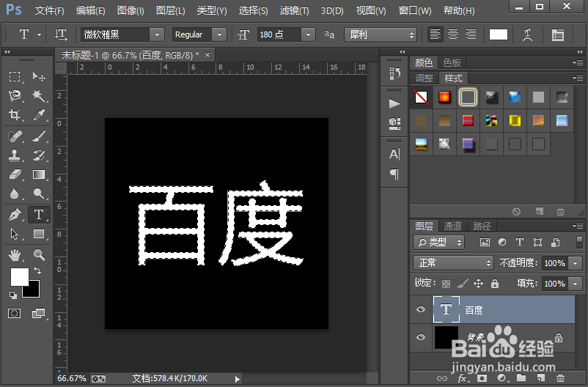Open the Type tool preset picker arrow

click(x=40, y=35)
